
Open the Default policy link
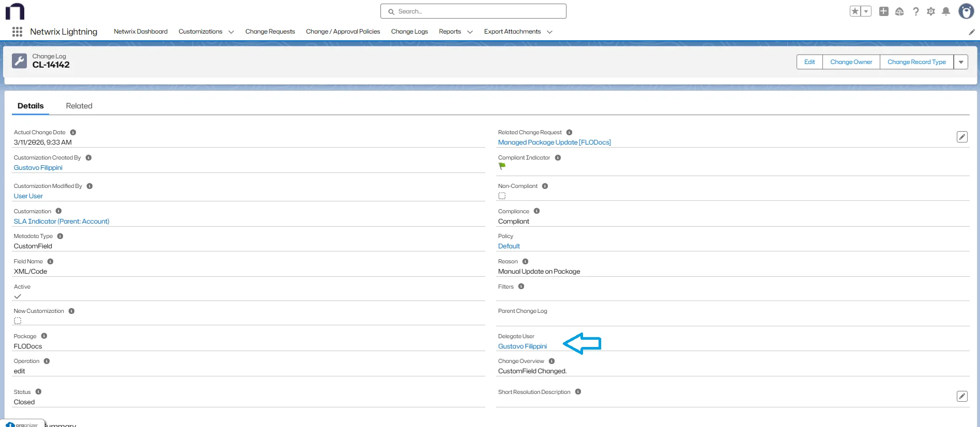(x=509, y=246)
